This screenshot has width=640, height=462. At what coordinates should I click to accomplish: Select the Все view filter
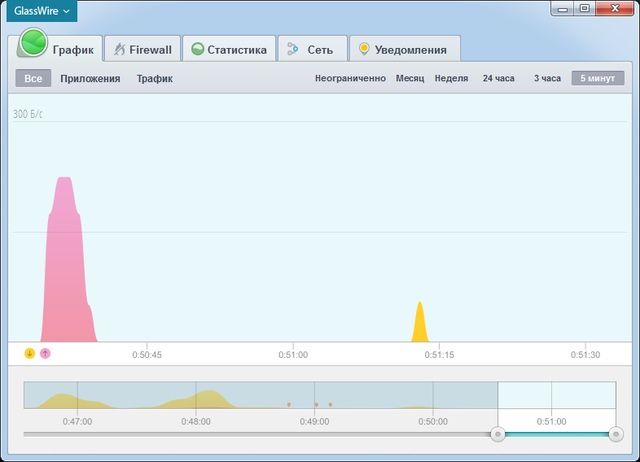[x=33, y=78]
